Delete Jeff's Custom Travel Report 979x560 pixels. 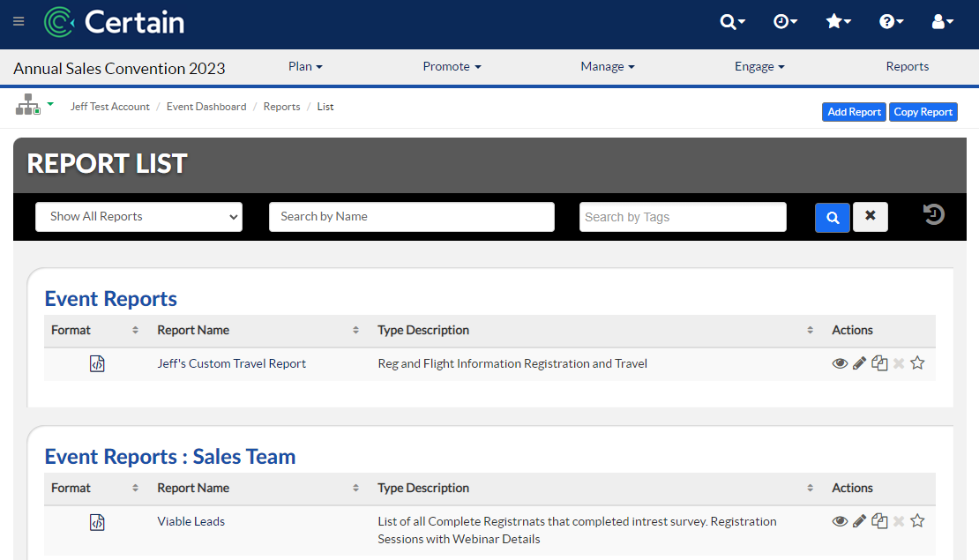899,363
